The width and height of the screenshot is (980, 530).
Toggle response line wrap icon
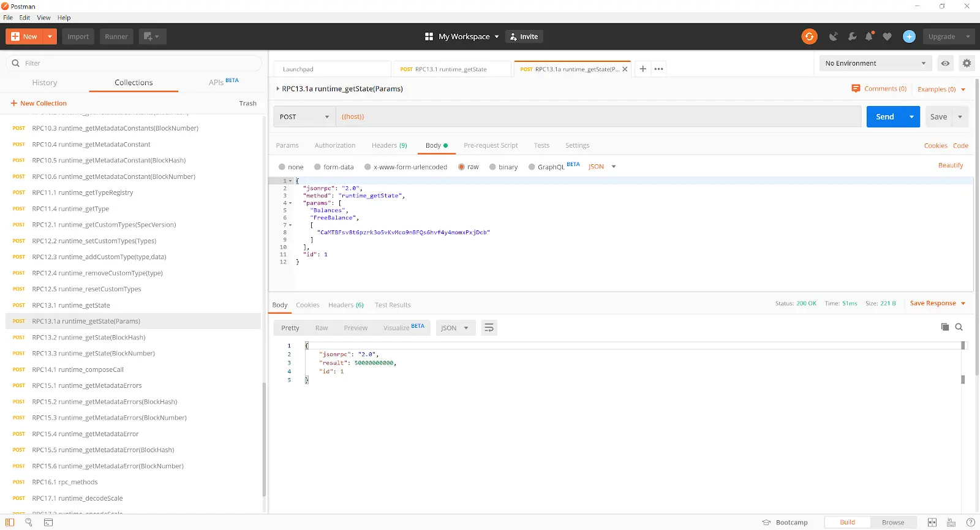(489, 328)
